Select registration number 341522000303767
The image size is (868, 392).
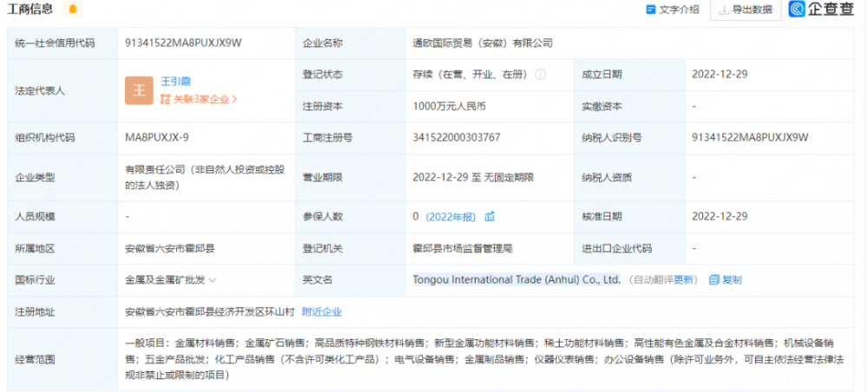pos(457,138)
